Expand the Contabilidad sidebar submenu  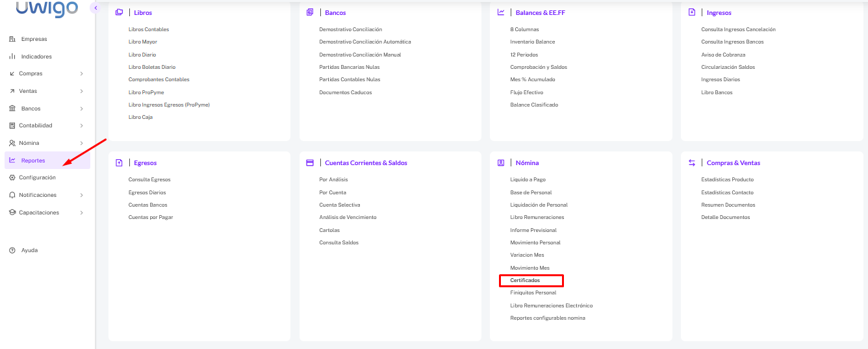pos(81,125)
